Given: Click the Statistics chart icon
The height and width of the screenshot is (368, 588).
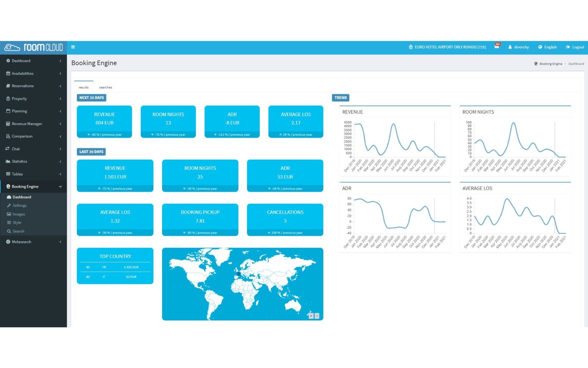Looking at the screenshot, I should pyautogui.click(x=8, y=162).
